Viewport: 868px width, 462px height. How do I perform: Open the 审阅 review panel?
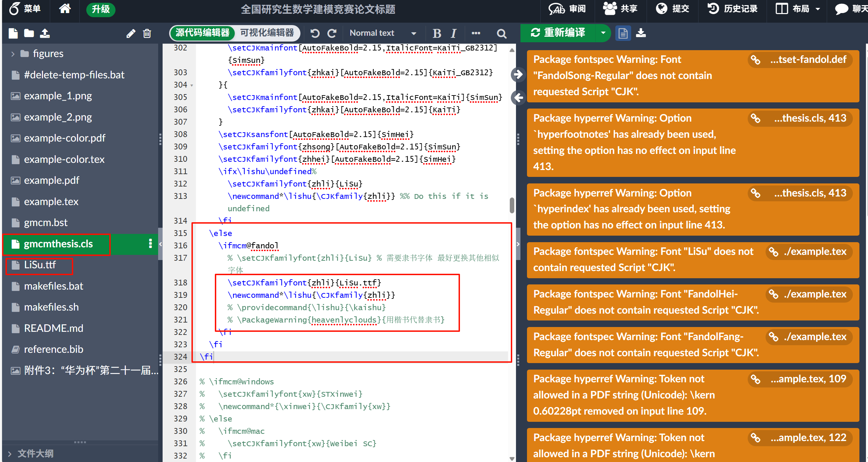[567, 9]
